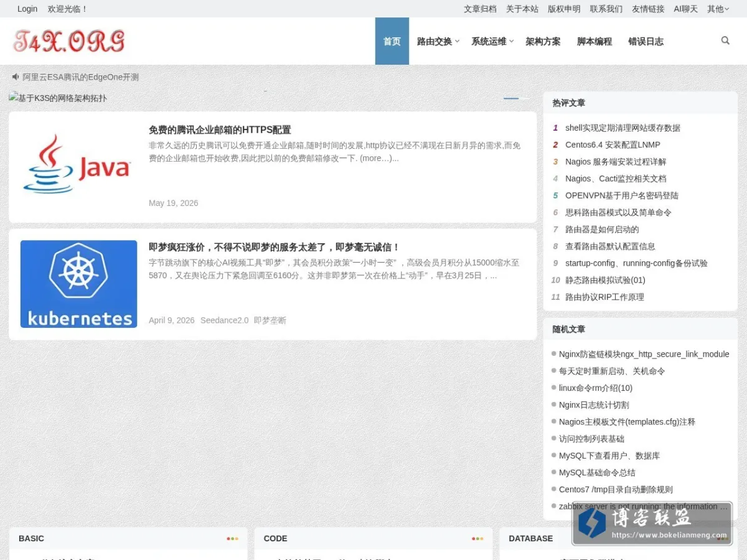Open the 脚本编程 menu item

594,41
